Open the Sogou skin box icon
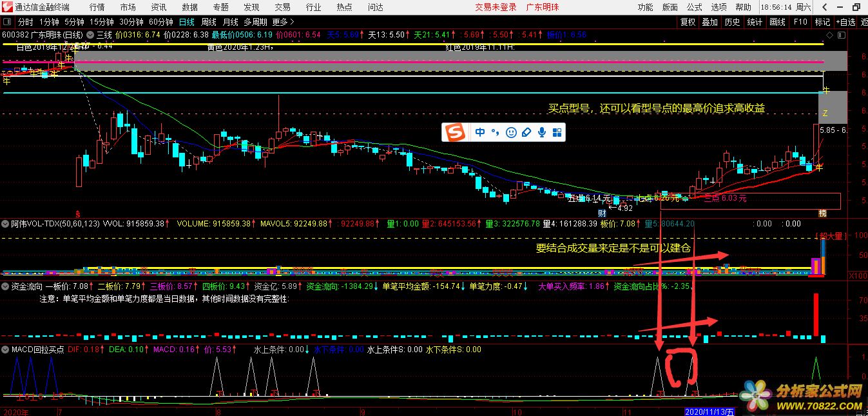Viewport: 868px width, 416px height. pos(526,132)
